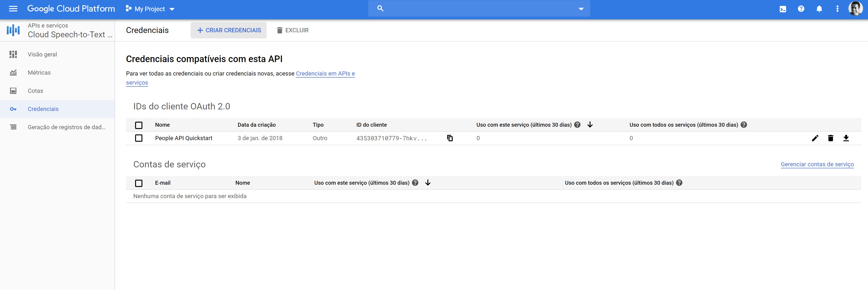Click the search magnifier icon
The width and height of the screenshot is (868, 290).
(380, 8)
